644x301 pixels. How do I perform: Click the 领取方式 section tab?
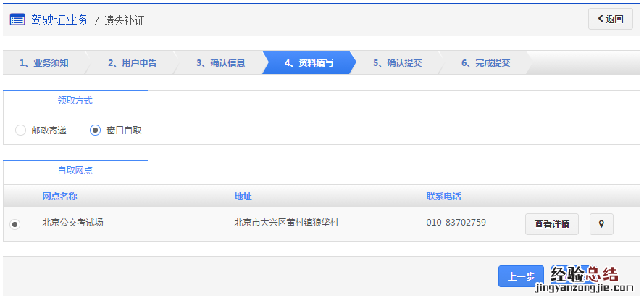tap(75, 102)
